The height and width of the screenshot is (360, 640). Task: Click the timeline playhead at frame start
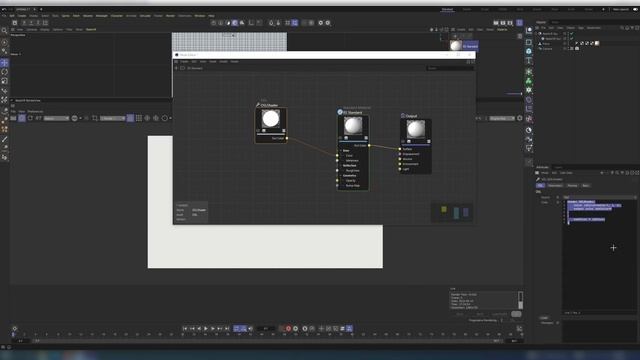click(13, 334)
